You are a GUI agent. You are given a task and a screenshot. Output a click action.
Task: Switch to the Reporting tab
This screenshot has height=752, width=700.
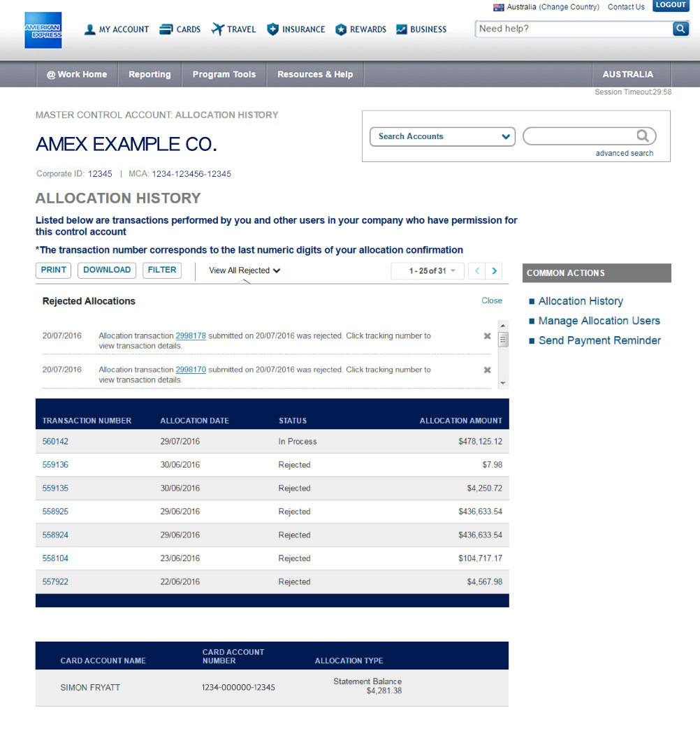150,74
